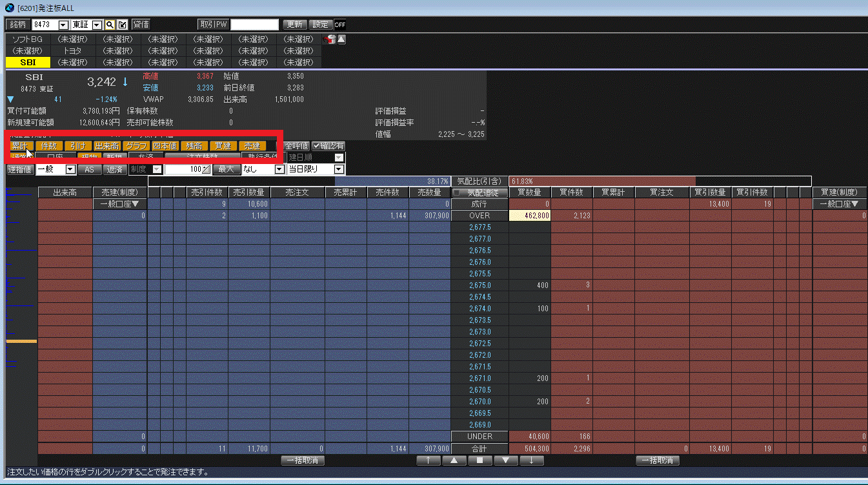Toggle the 買建 column button
This screenshot has height=485, width=868.
tap(223, 146)
